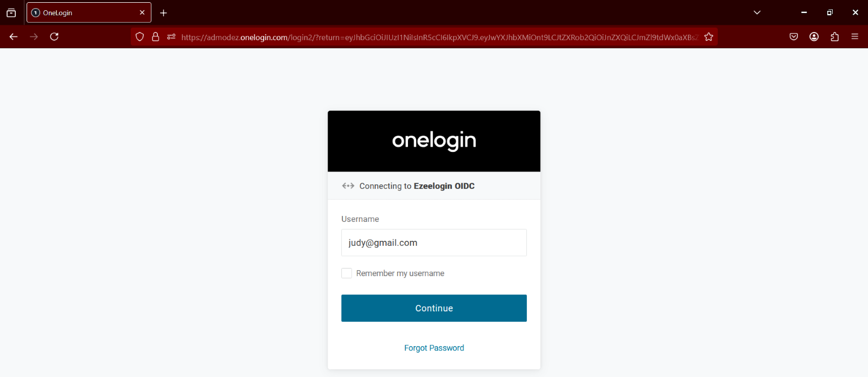Open the Firefox account icon
The width and height of the screenshot is (868, 377).
[x=814, y=37]
